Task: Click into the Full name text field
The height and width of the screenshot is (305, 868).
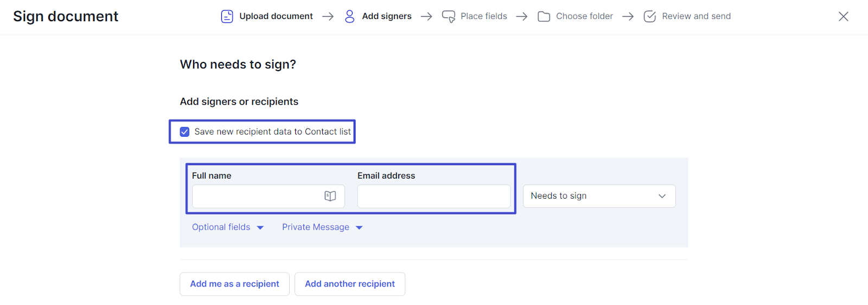Action: 255,196
